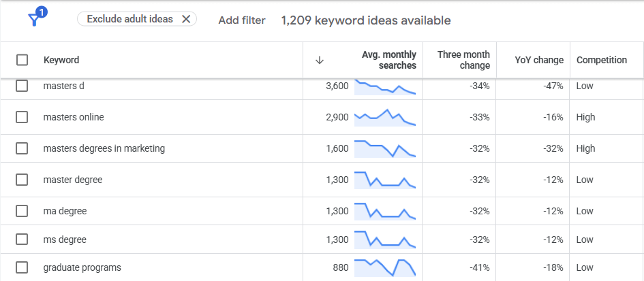Check the box for masters d

tap(22, 86)
